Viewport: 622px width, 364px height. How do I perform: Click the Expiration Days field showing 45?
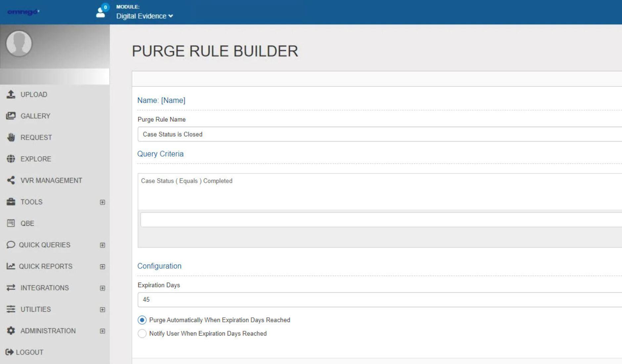pyautogui.click(x=380, y=299)
